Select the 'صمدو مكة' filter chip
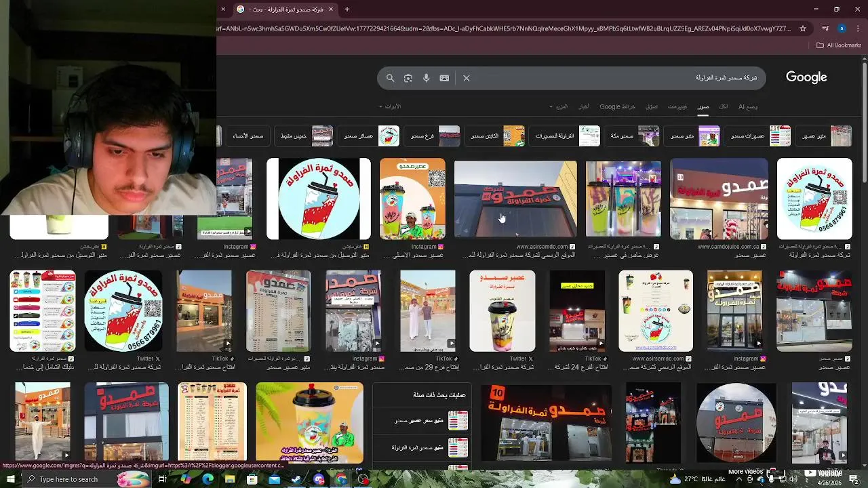868x488 pixels. [633, 136]
